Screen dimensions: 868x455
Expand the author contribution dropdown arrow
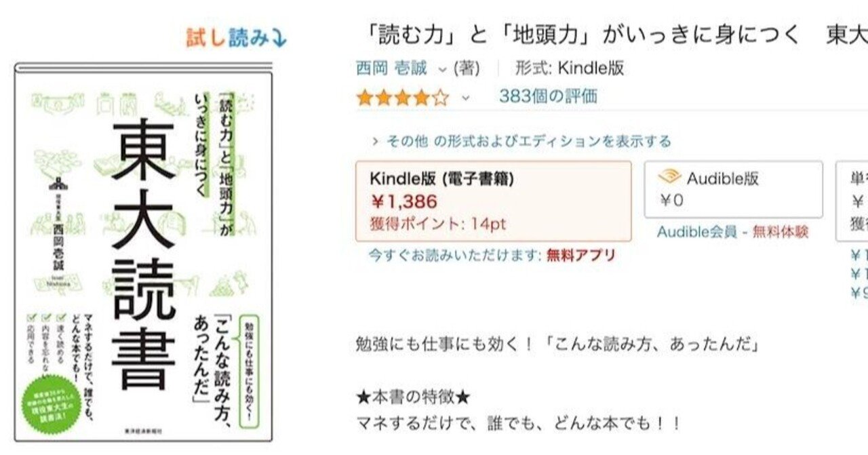442,69
